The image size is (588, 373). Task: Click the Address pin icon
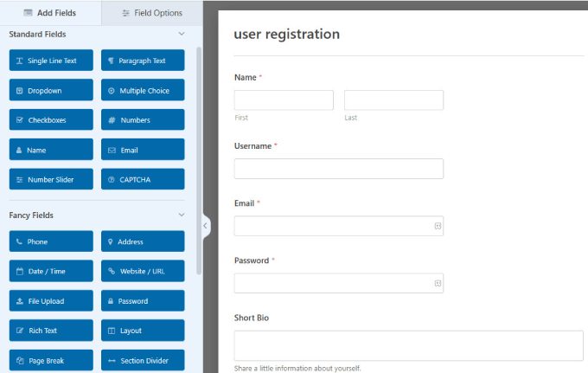(112, 242)
